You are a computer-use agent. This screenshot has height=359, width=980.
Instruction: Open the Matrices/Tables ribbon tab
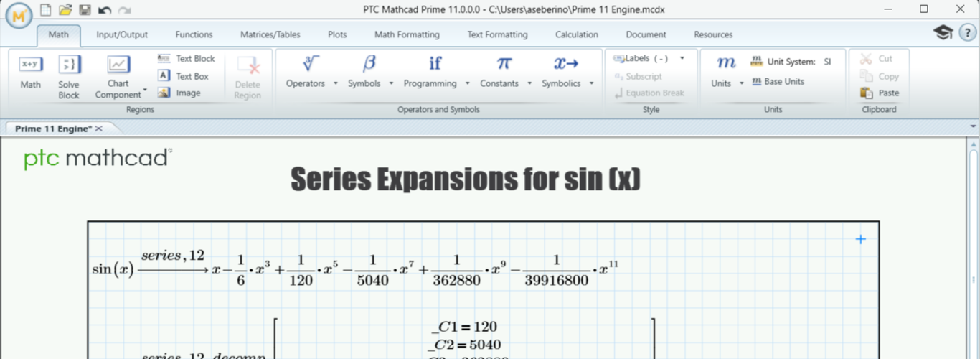pos(270,34)
